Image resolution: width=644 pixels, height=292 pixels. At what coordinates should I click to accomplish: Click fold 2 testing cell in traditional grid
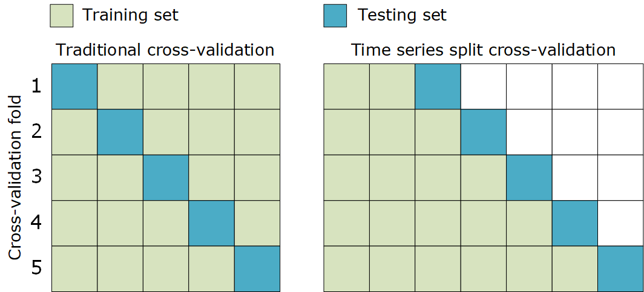pos(120,132)
